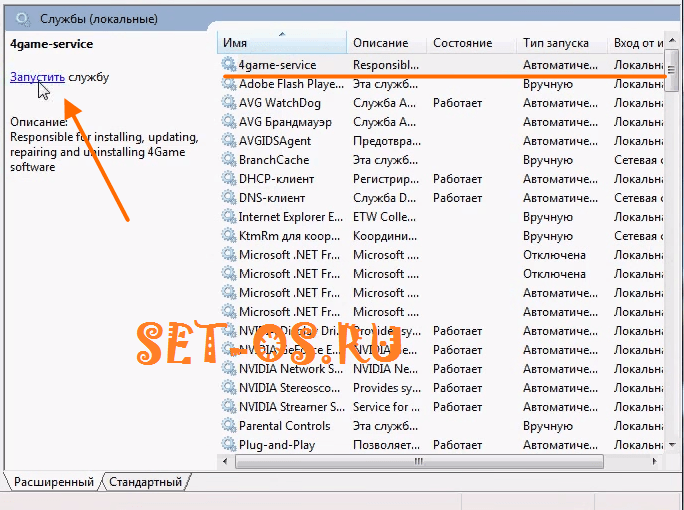Screen dimensions: 684x510
Task: Click Работает status of AVG WatchDog
Action: point(457,103)
